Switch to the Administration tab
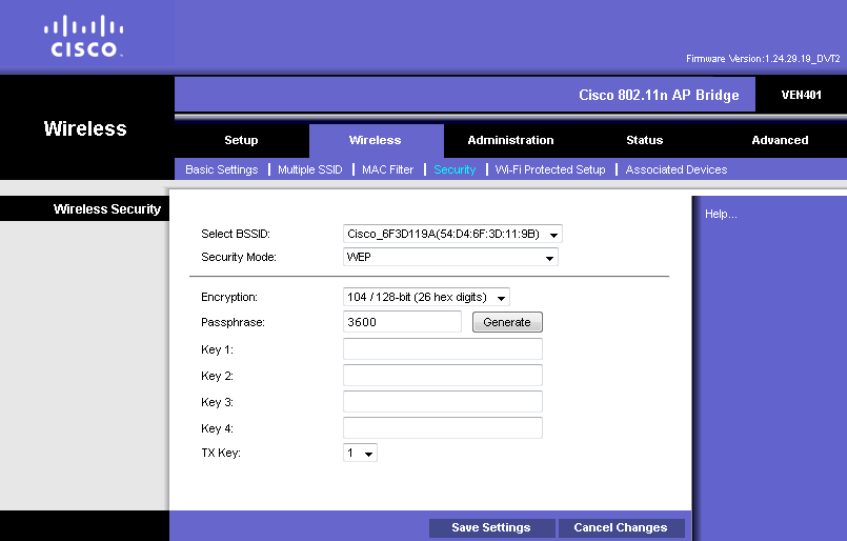This screenshot has width=847, height=541. [510, 140]
